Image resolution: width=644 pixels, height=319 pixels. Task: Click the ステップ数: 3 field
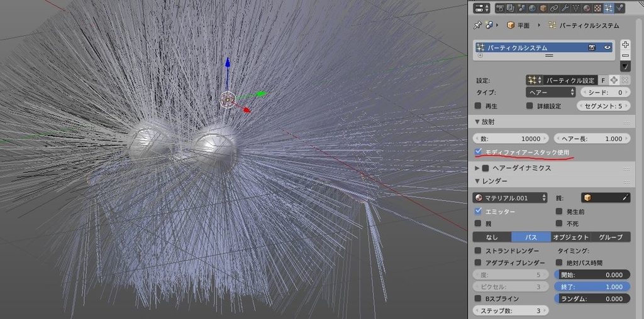[x=511, y=310]
